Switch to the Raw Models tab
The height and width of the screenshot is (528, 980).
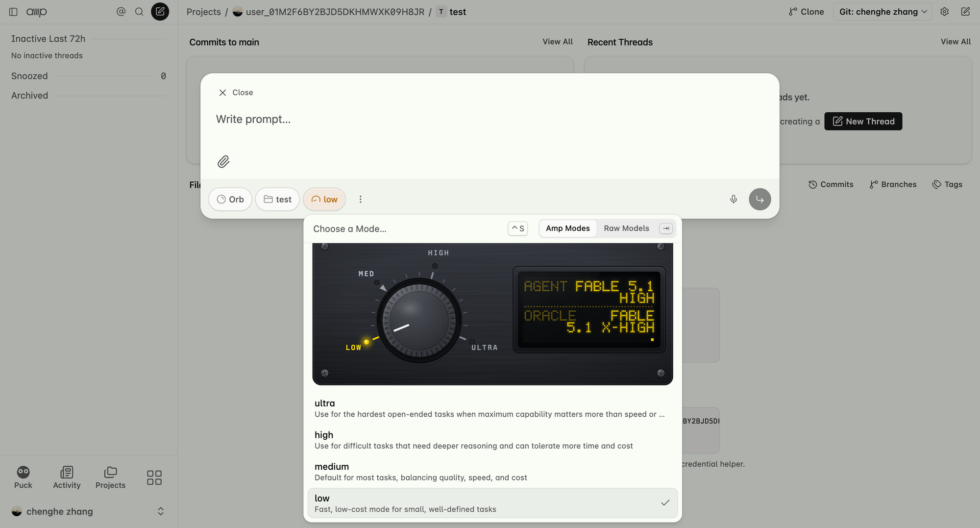point(626,228)
